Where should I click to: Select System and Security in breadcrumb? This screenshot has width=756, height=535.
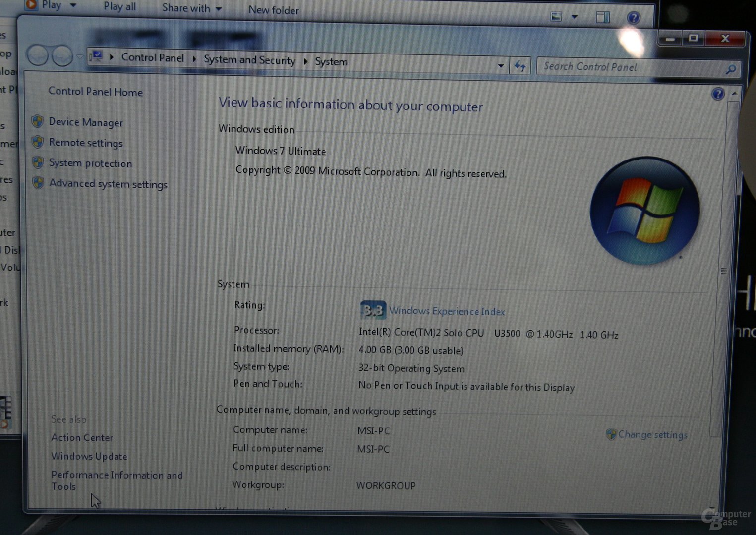tap(249, 60)
